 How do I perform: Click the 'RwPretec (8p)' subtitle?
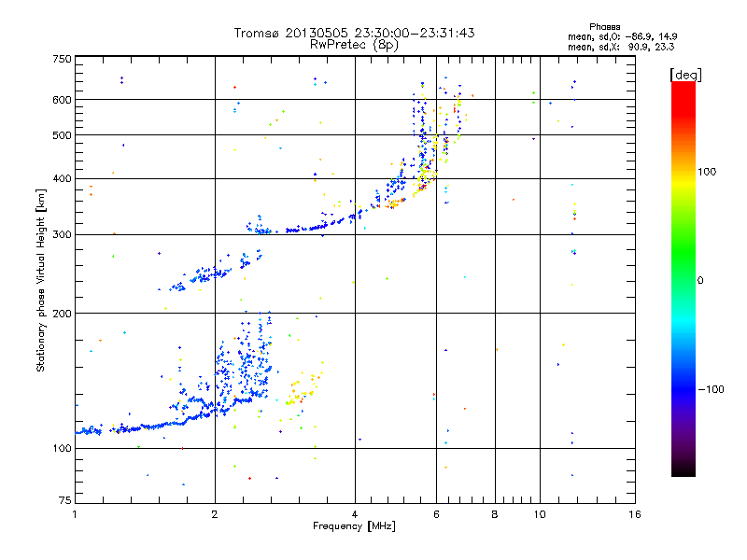pyautogui.click(x=354, y=45)
